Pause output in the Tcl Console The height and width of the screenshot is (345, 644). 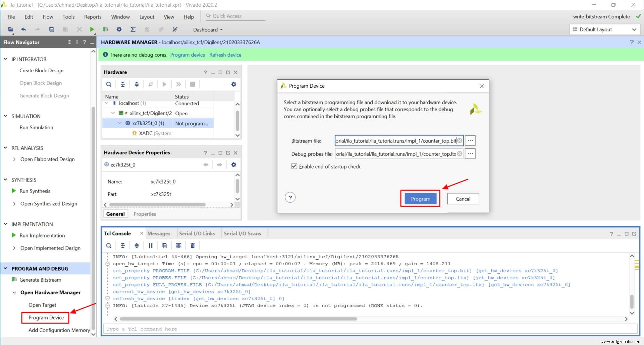click(x=150, y=246)
